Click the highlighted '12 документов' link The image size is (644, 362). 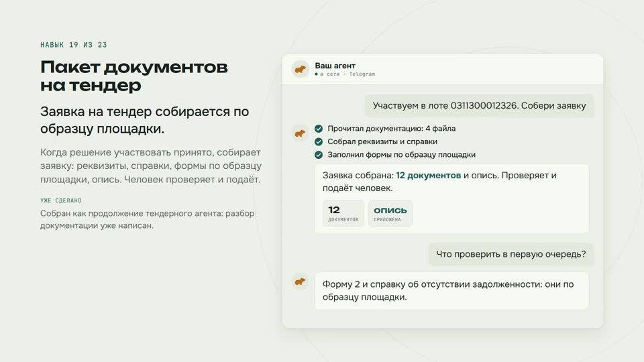[x=429, y=175]
